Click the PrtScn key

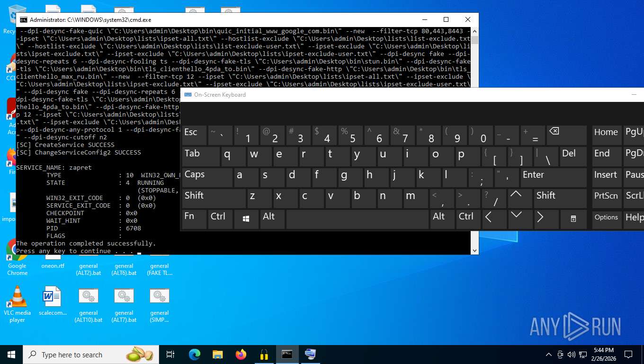coord(607,199)
